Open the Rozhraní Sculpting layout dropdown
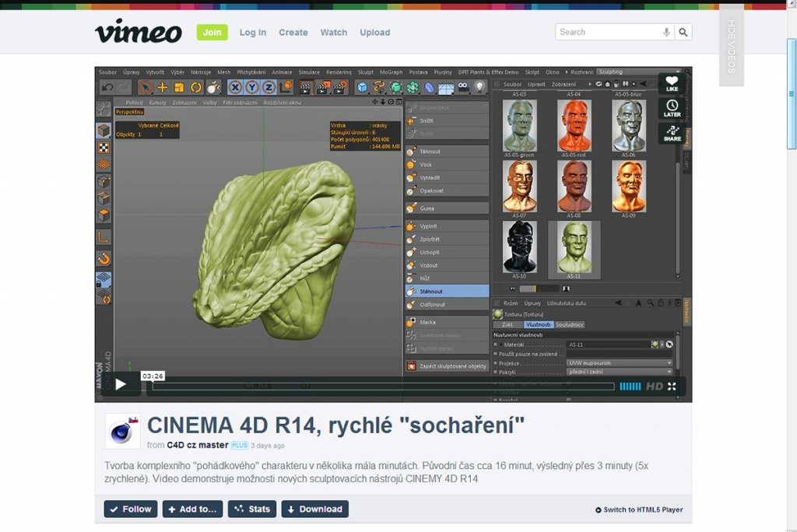This screenshot has width=797, height=532. tap(638, 72)
